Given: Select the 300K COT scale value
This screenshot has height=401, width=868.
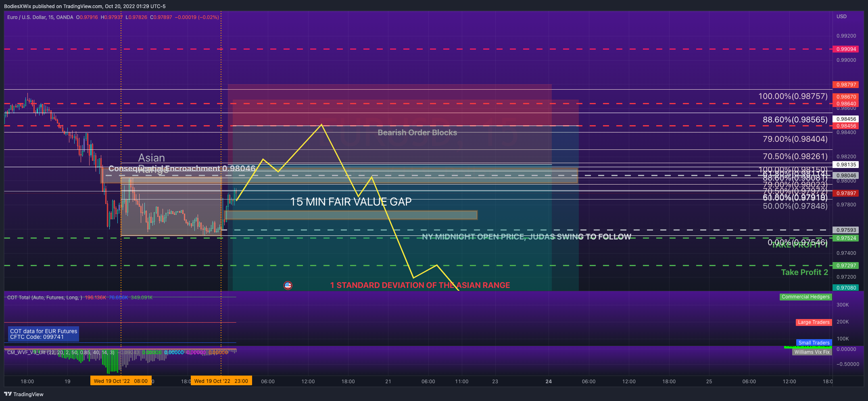Looking at the screenshot, I should (x=843, y=305).
